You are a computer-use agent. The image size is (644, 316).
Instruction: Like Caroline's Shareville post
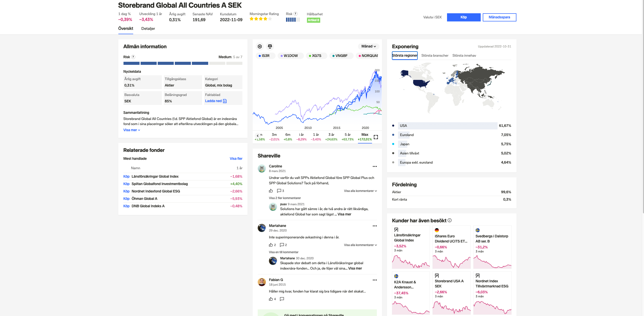point(271,191)
